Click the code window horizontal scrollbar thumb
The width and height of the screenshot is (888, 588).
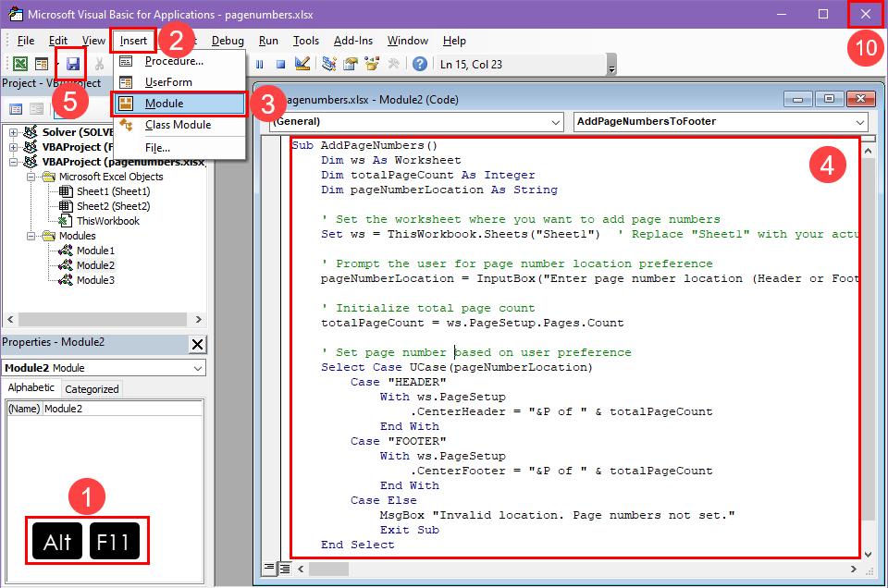click(328, 569)
